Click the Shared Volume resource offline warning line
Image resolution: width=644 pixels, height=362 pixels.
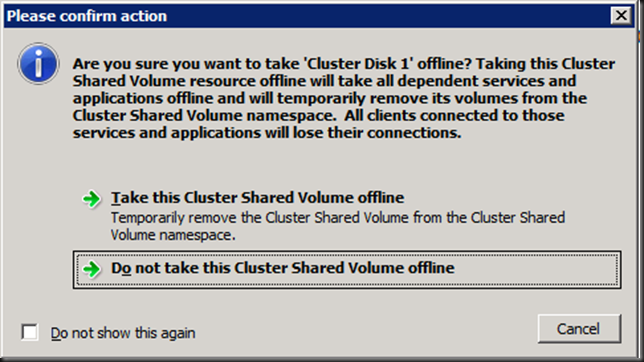(324, 81)
